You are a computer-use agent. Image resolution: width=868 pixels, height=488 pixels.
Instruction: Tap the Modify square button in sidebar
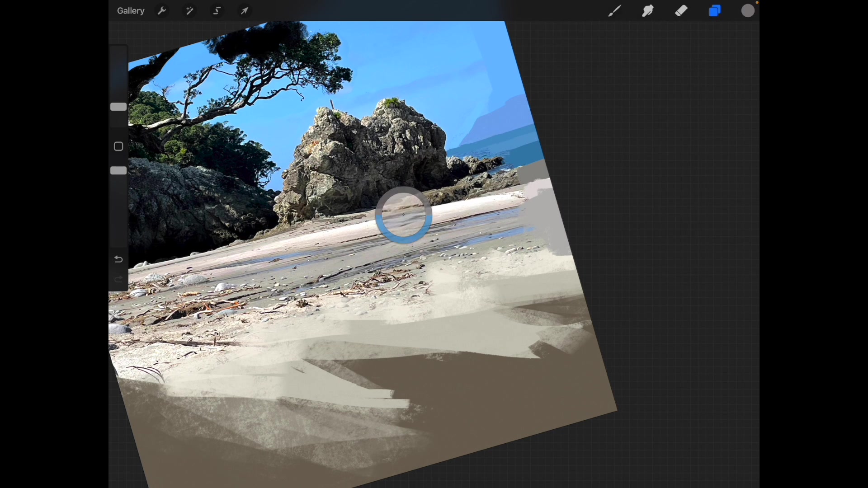(x=118, y=146)
